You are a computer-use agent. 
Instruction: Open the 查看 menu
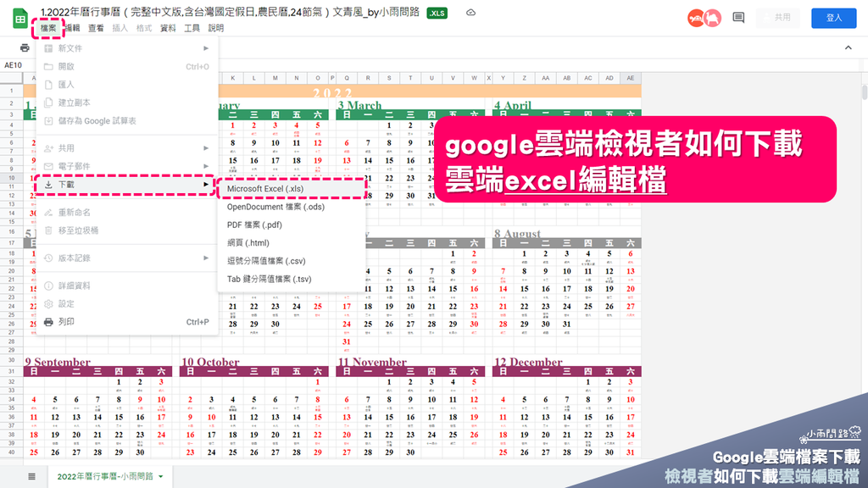[x=96, y=28]
